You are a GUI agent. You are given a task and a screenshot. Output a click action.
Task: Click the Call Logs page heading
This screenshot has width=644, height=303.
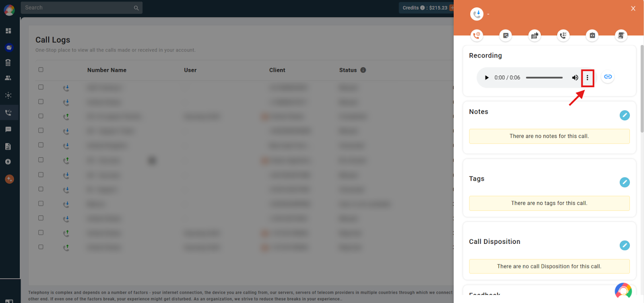(53, 40)
